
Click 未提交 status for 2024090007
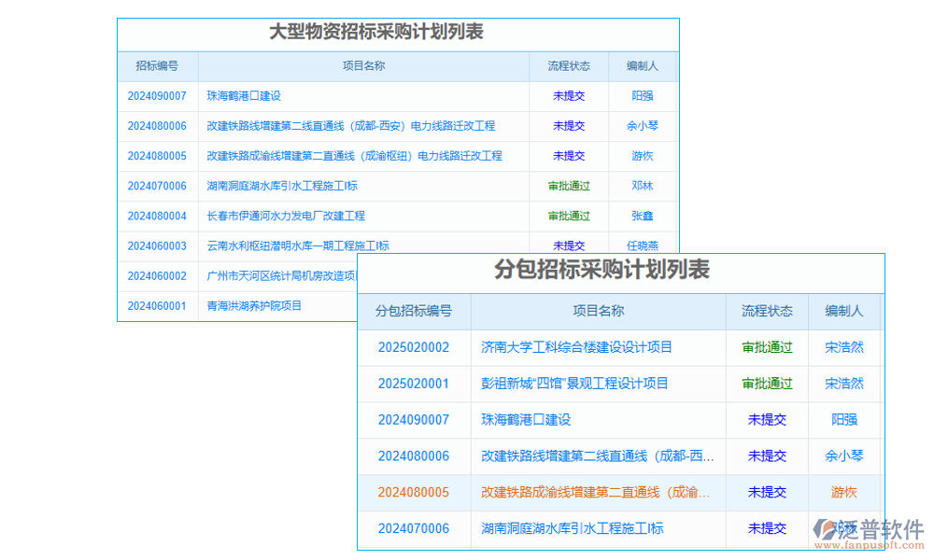click(x=568, y=96)
